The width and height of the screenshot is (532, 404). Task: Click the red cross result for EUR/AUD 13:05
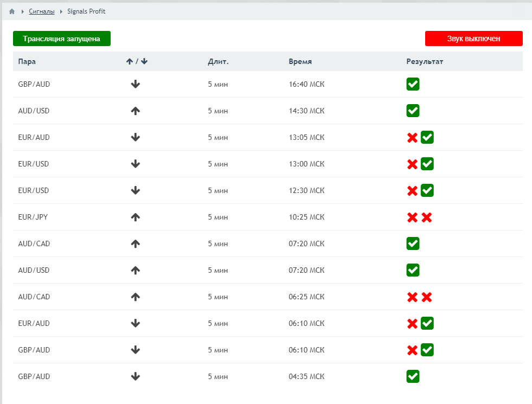(412, 138)
